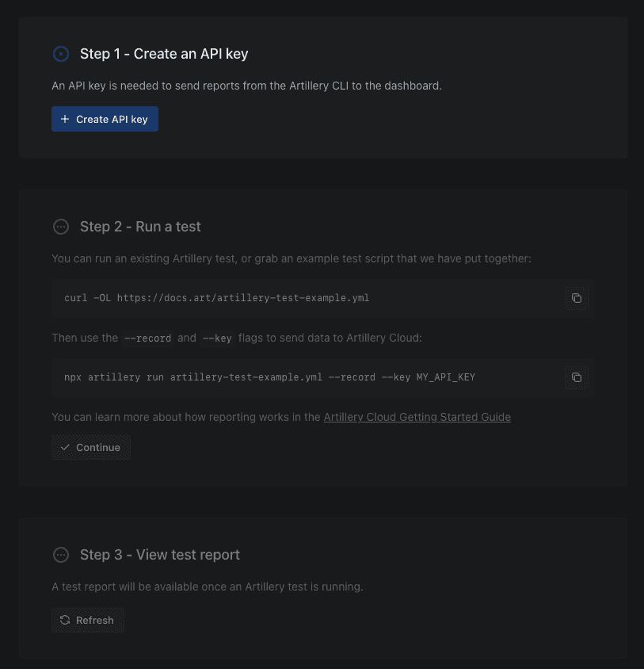Click inside the curl -OL command box
This screenshot has height=669, width=644.
301,298
